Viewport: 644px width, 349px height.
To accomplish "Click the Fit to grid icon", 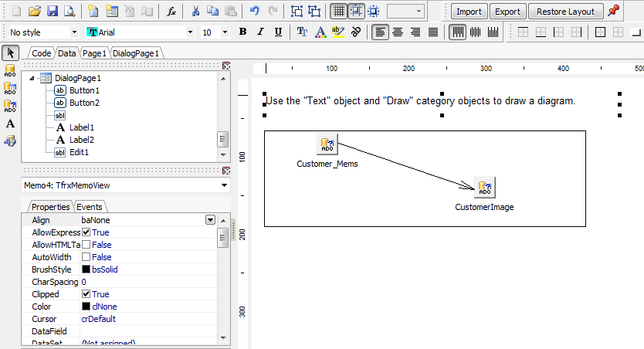I will 374,11.
